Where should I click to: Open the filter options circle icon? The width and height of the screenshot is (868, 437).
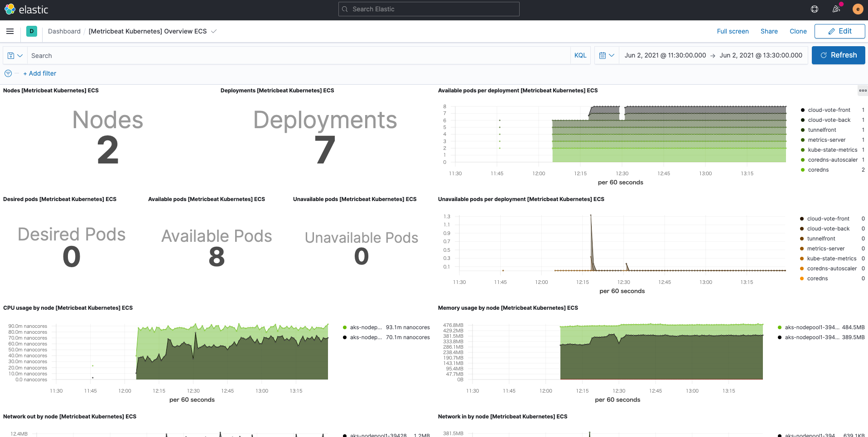[x=8, y=73]
